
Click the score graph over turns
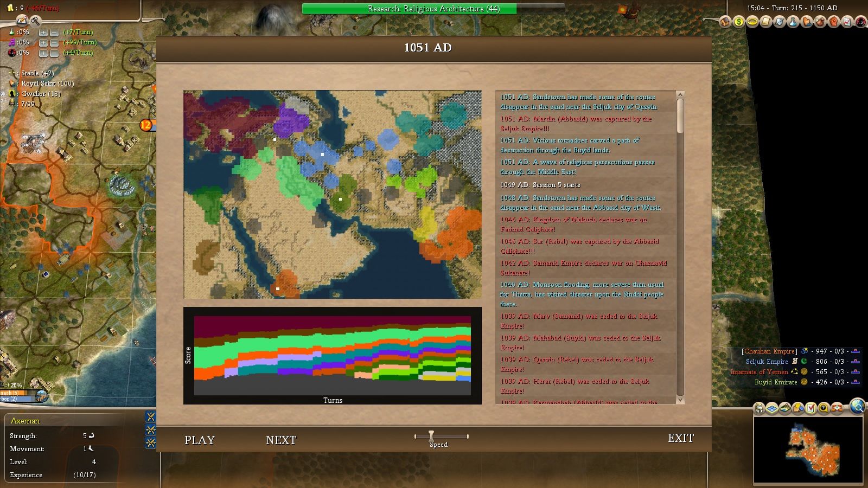pos(333,356)
